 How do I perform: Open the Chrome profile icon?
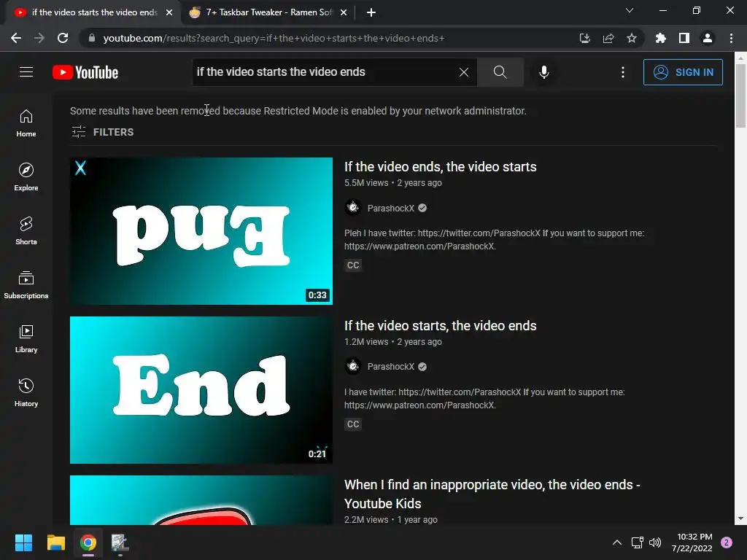tap(708, 38)
